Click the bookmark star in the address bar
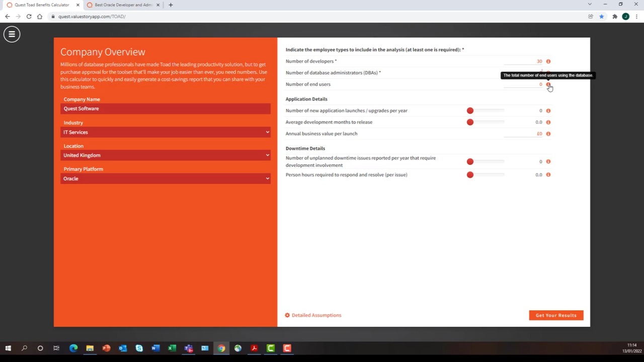This screenshot has width=644, height=362. [602, 16]
